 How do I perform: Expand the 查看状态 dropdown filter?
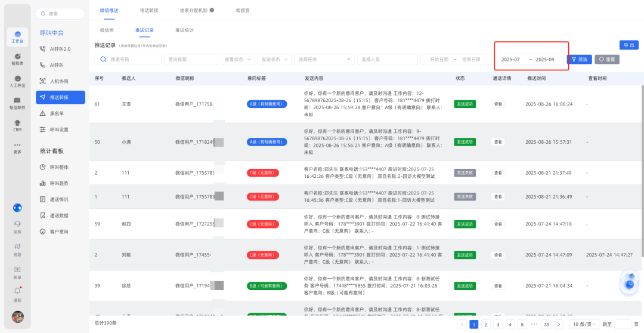point(237,60)
